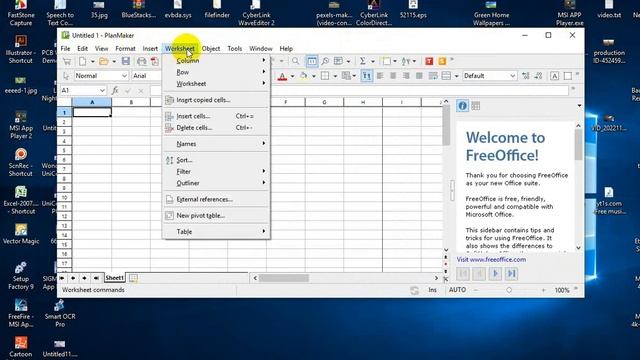Image resolution: width=640 pixels, height=360 pixels.
Task: Open the Format menu
Action: (x=125, y=49)
